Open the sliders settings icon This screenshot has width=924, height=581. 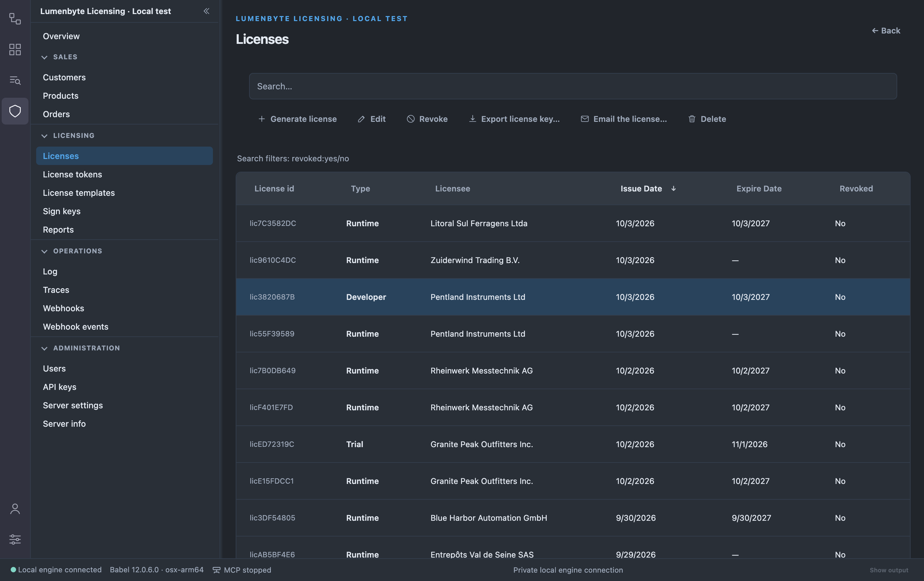tap(15, 539)
